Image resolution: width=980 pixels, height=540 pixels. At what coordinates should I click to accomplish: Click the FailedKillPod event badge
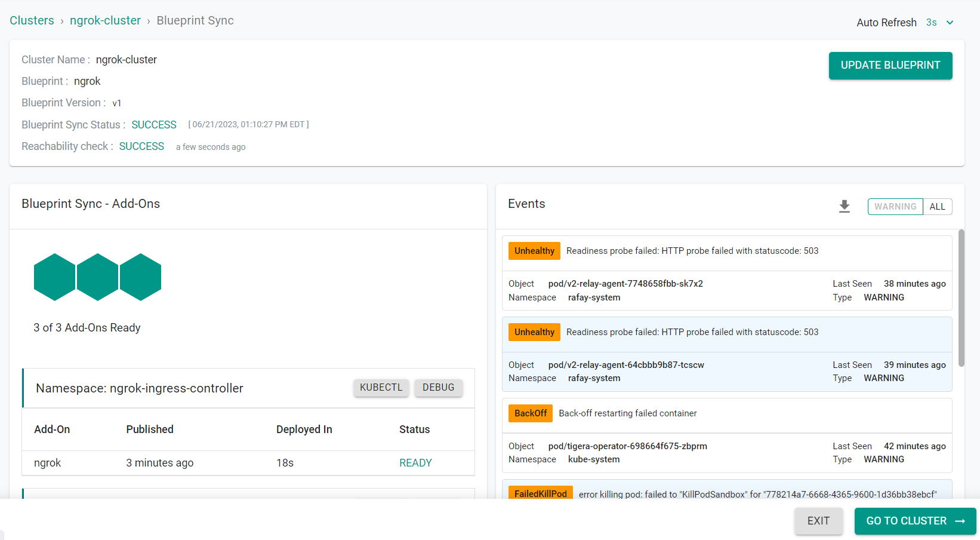[x=541, y=493]
